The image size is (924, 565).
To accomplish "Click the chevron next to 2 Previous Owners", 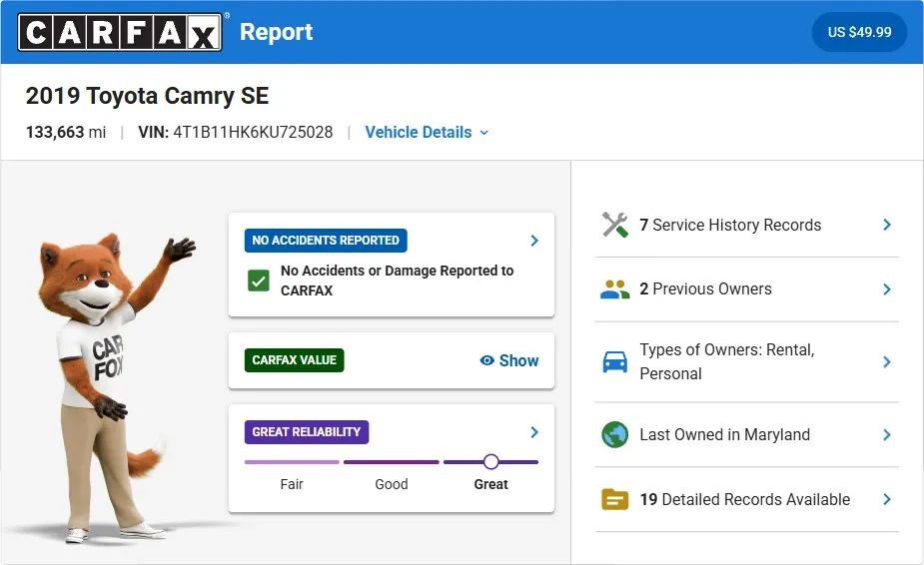I will [886, 289].
